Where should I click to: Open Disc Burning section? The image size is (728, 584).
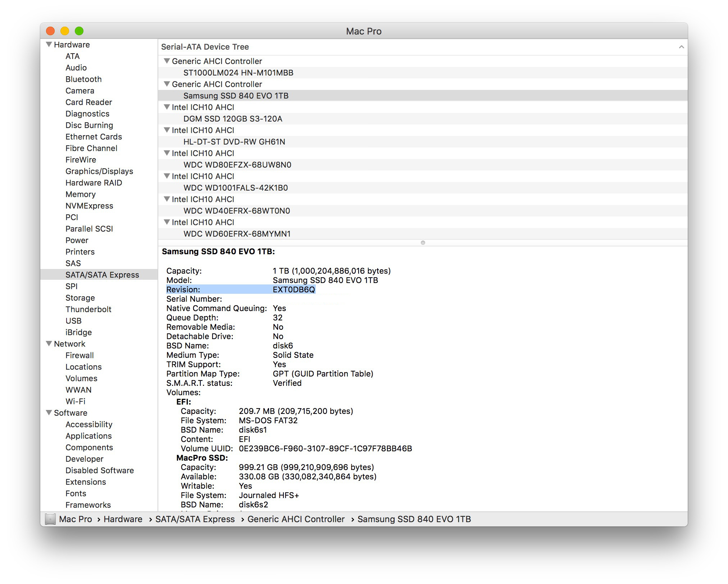(89, 125)
